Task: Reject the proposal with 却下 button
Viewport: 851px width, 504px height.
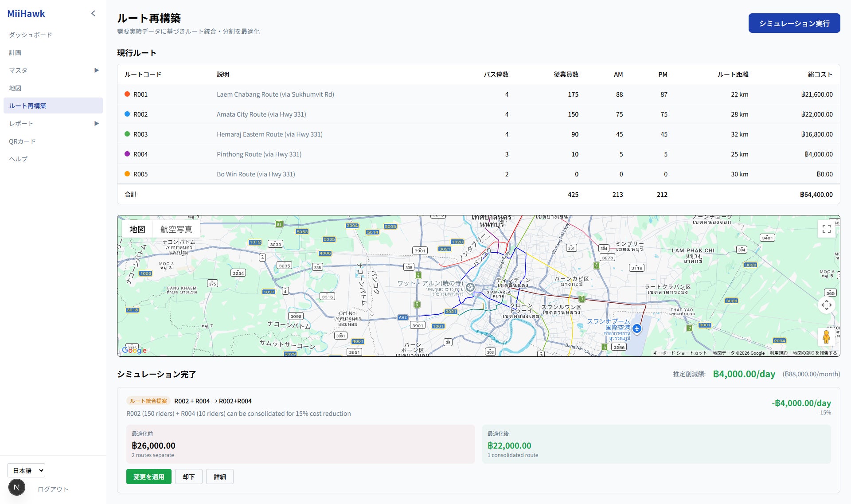Action: [x=188, y=477]
